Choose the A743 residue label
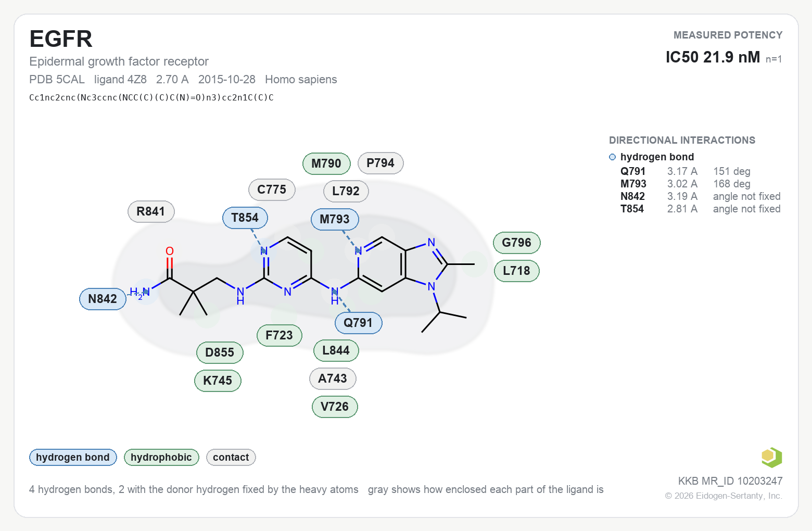The height and width of the screenshot is (531, 812). [333, 378]
